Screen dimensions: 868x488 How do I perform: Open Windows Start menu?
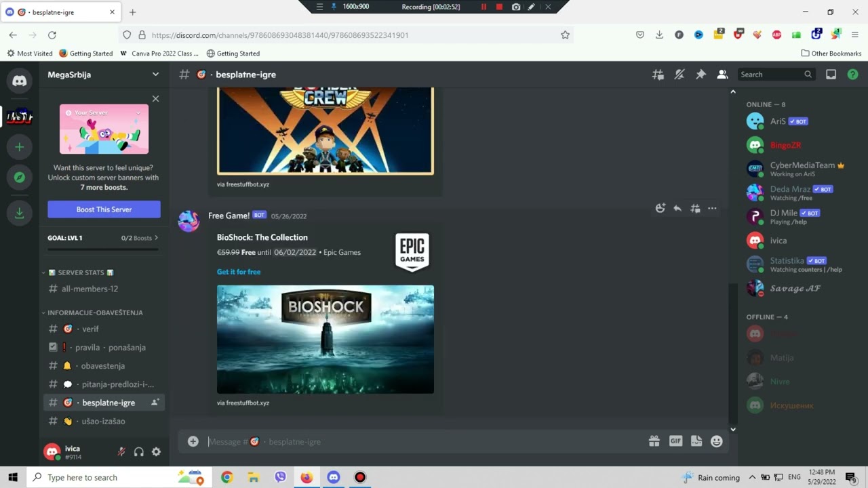(x=12, y=477)
